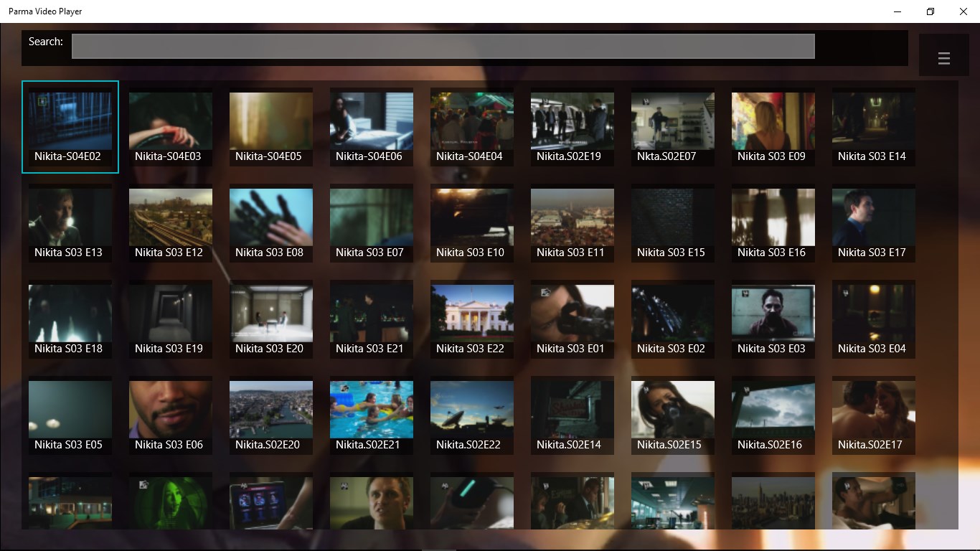980x551 pixels.
Task: Select Nikita S03 E08 thumbnail
Action: [x=271, y=223]
